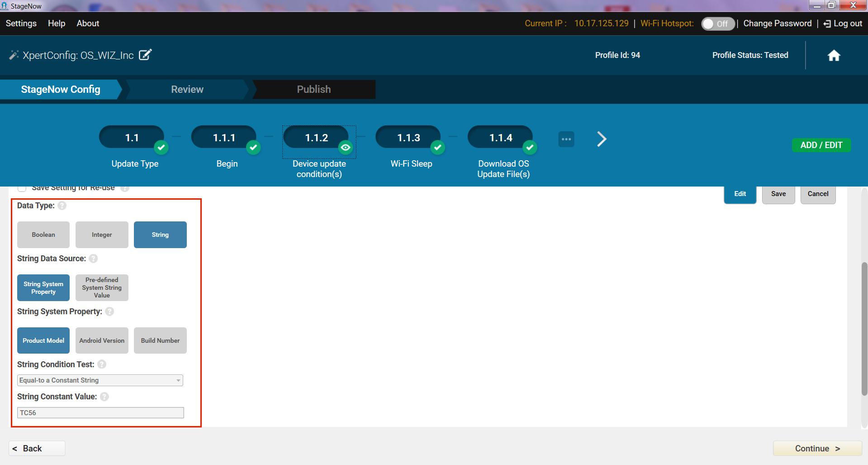Open the String Condition Test dropdown

click(100, 380)
